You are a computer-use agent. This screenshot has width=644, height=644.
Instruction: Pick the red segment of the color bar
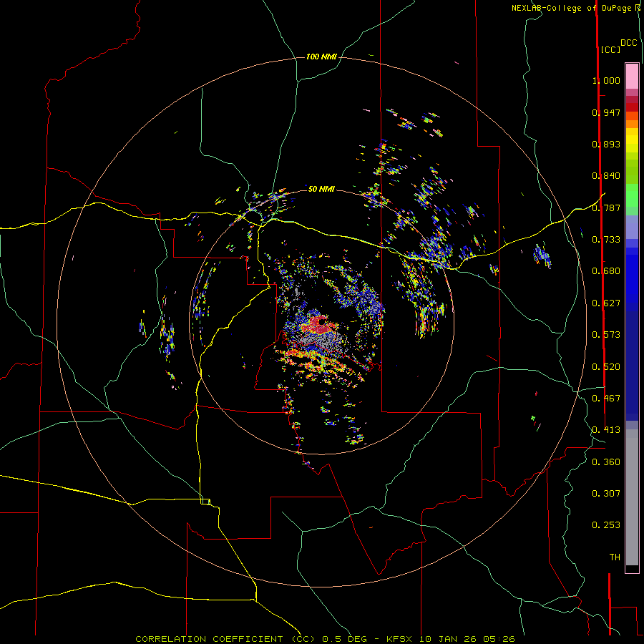(632, 107)
